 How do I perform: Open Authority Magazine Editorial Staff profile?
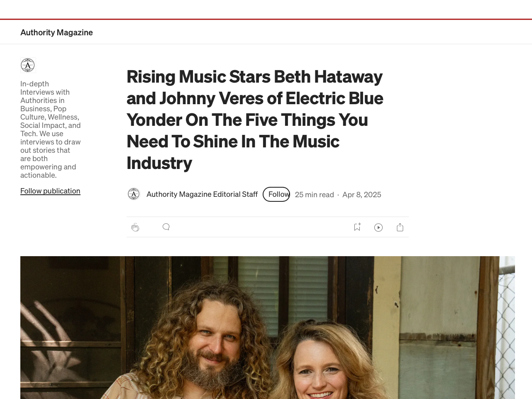(x=202, y=194)
